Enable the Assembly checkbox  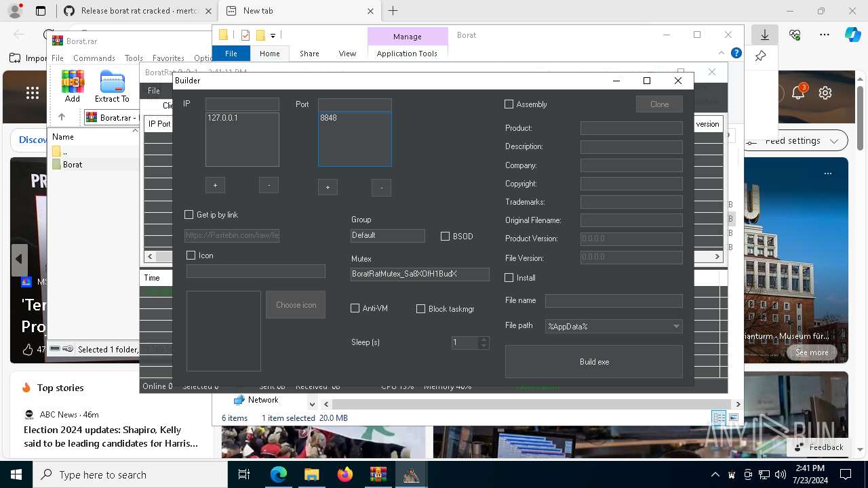coord(509,104)
